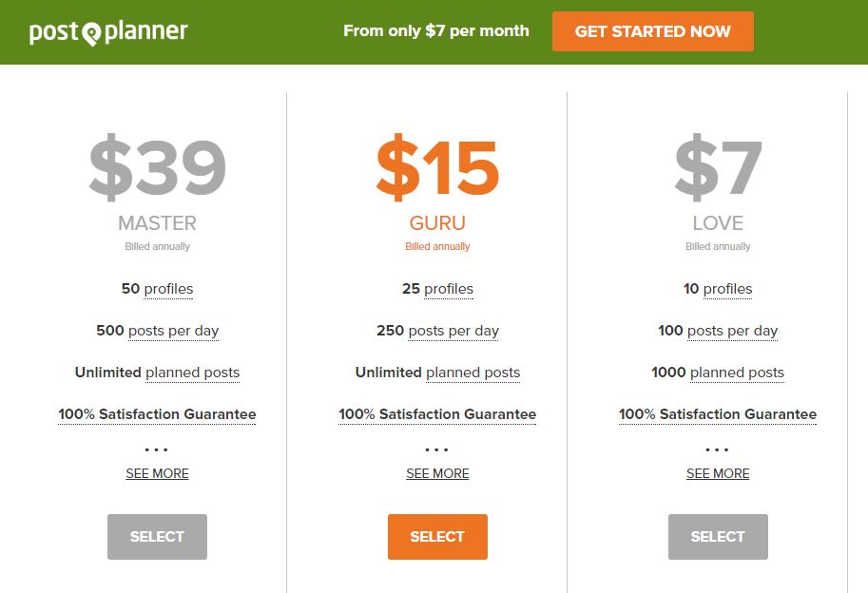Click 100 posts per day link

(x=718, y=331)
